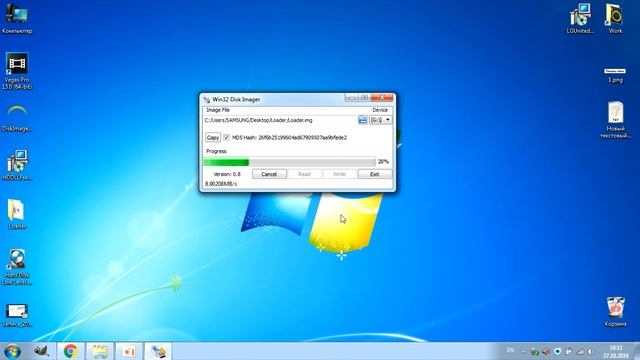
Task: Open the Device drive dropdown
Action: tap(380, 120)
